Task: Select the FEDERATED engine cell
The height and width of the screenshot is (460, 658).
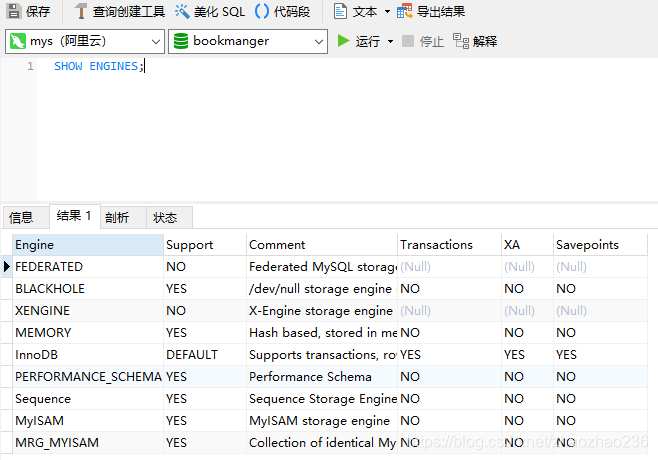Action: click(x=88, y=267)
